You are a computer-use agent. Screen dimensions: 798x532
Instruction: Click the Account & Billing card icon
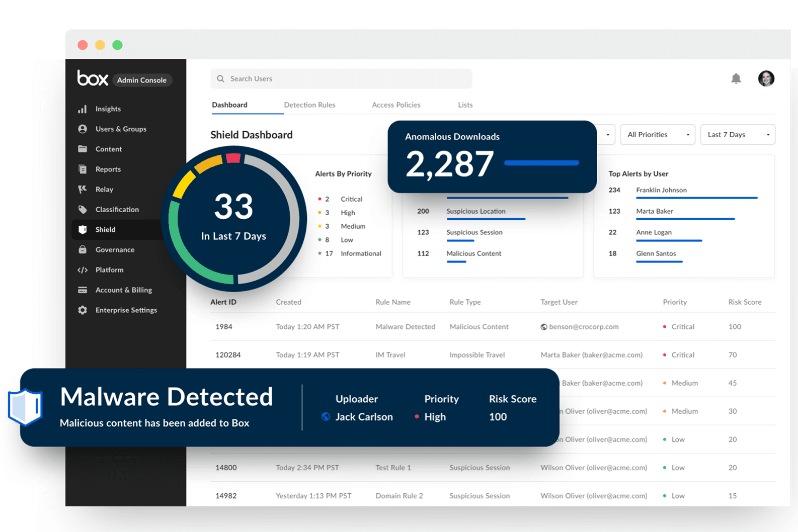[83, 290]
